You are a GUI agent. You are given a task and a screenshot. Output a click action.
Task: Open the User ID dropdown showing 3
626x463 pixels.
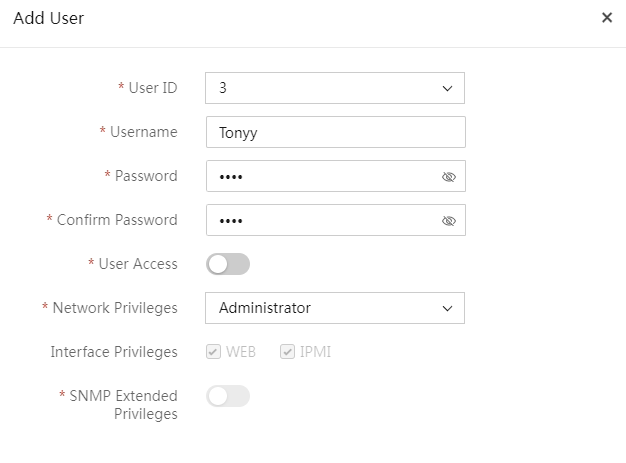tap(335, 88)
